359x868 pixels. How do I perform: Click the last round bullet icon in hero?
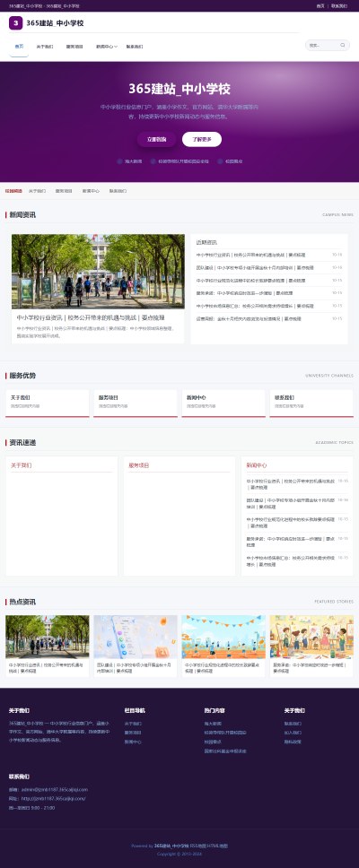220,161
